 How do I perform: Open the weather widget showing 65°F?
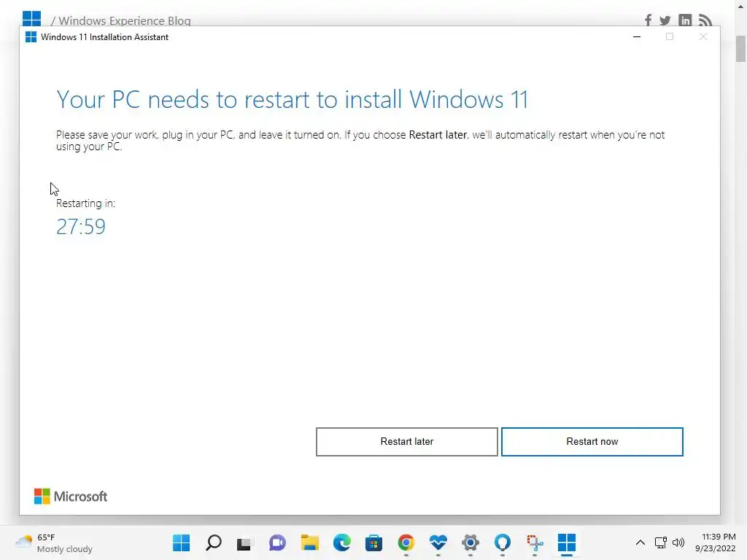pyautogui.click(x=53, y=542)
